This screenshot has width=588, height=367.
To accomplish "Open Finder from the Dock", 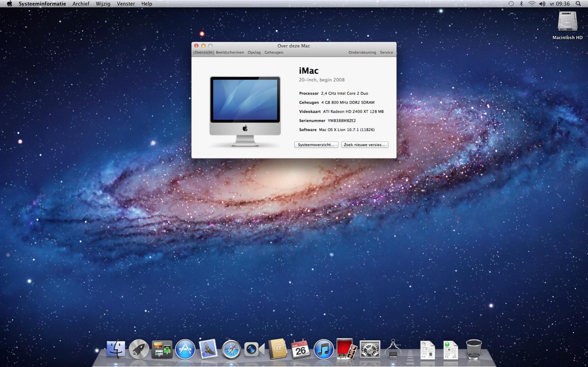I will tap(116, 349).
